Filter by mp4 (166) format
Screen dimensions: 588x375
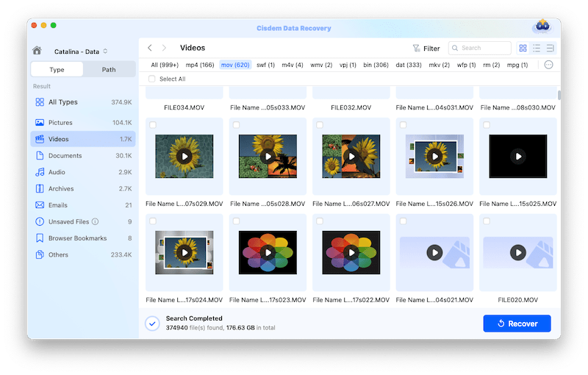click(198, 65)
